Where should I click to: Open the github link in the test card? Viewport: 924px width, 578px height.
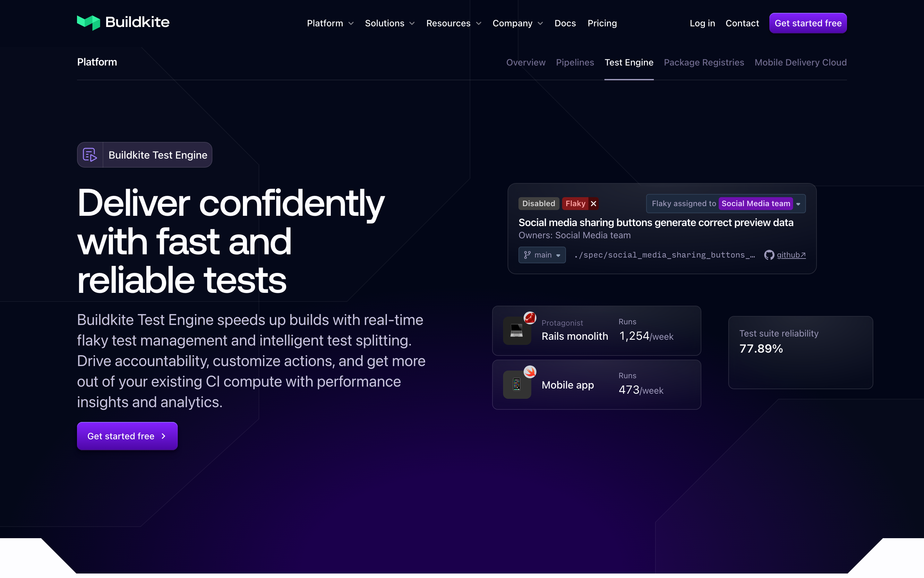[x=791, y=255]
